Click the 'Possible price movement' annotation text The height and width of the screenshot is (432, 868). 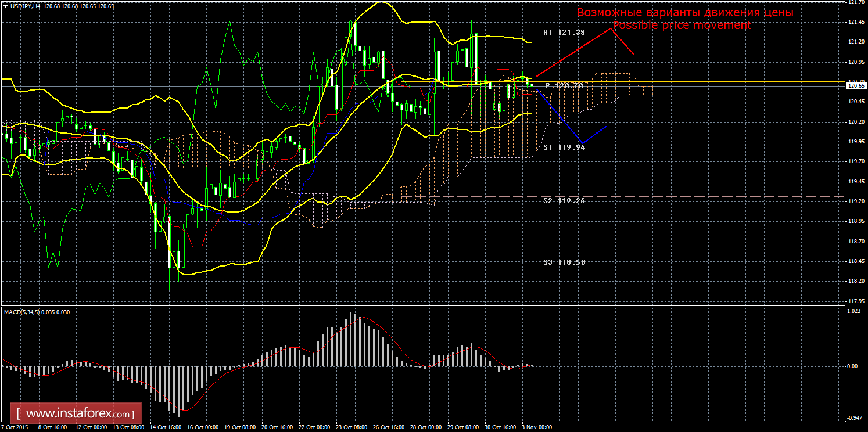point(682,26)
